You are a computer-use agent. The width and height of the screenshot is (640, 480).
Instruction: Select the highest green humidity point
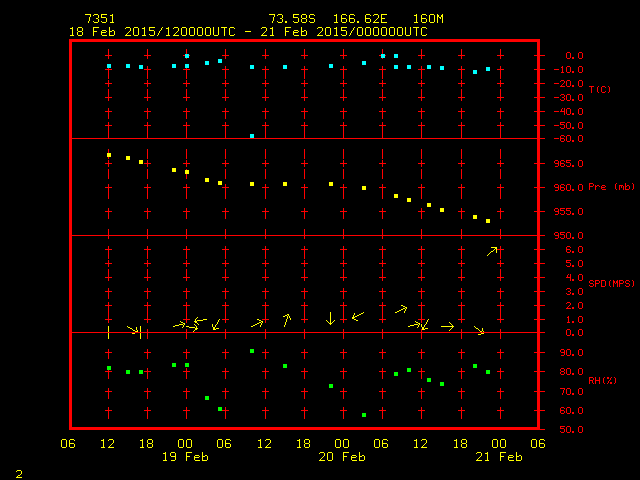coord(252,351)
